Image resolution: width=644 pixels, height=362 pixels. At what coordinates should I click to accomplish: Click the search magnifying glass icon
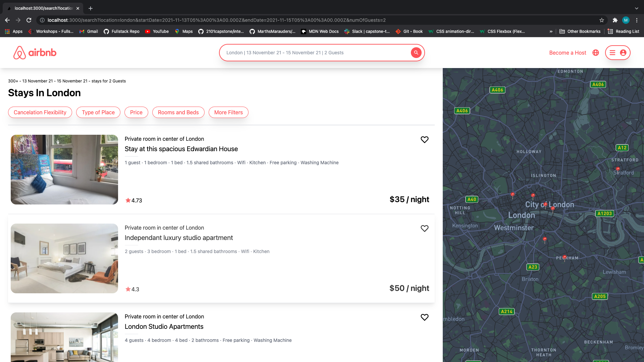pos(416,53)
